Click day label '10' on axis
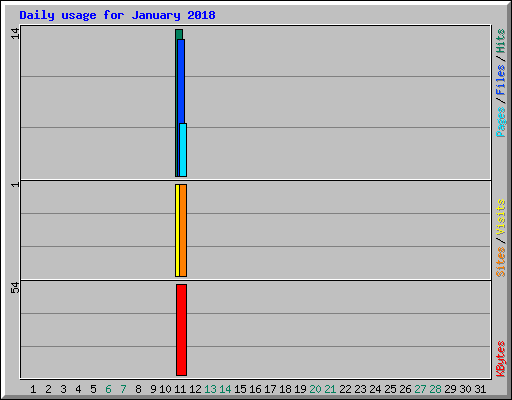The image size is (512, 400). coord(165,389)
